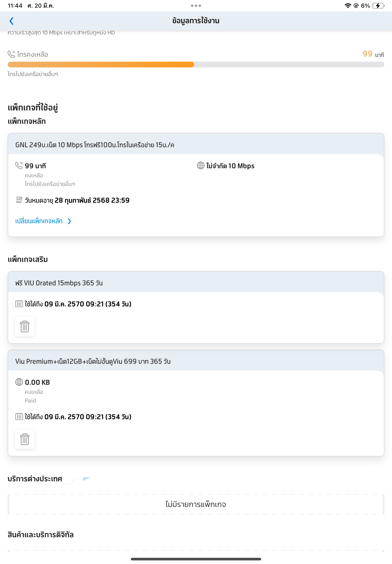Tap the three dots at top center
Viewport: 392px width, 564px height.
[196, 6]
